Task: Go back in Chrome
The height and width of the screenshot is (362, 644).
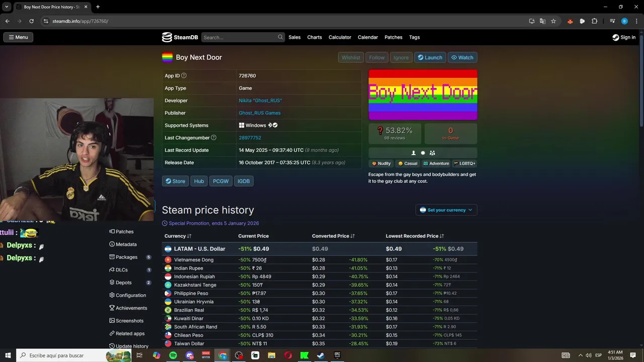Action: point(7,21)
